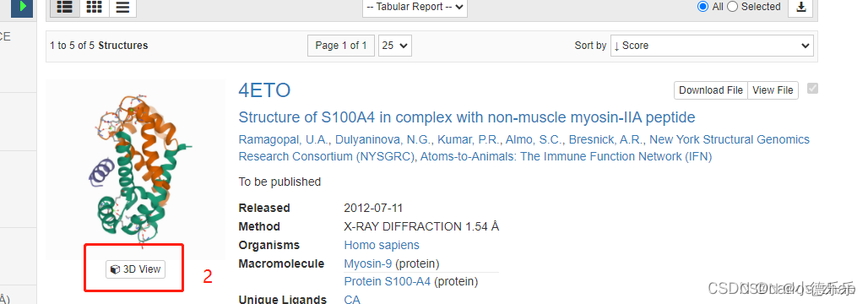Open the 4ETO structure entry link

[x=264, y=90]
